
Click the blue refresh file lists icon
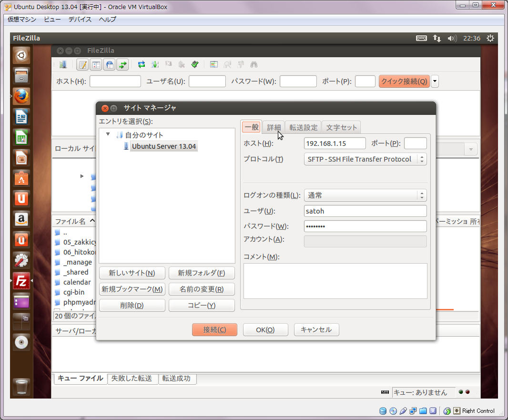(142, 64)
